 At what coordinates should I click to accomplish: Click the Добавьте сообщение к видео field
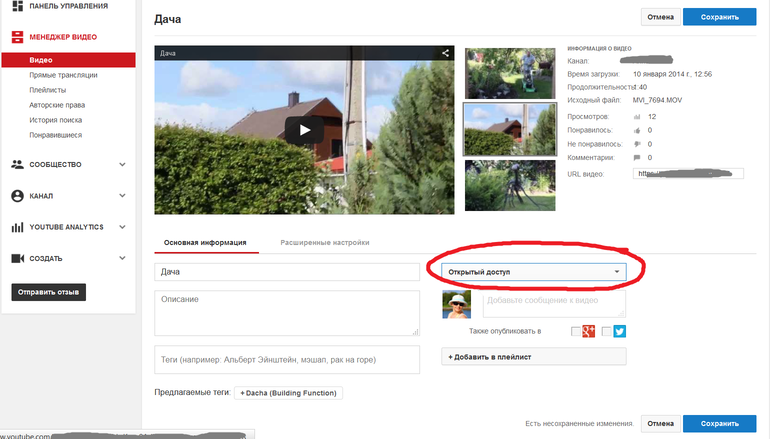[554, 304]
